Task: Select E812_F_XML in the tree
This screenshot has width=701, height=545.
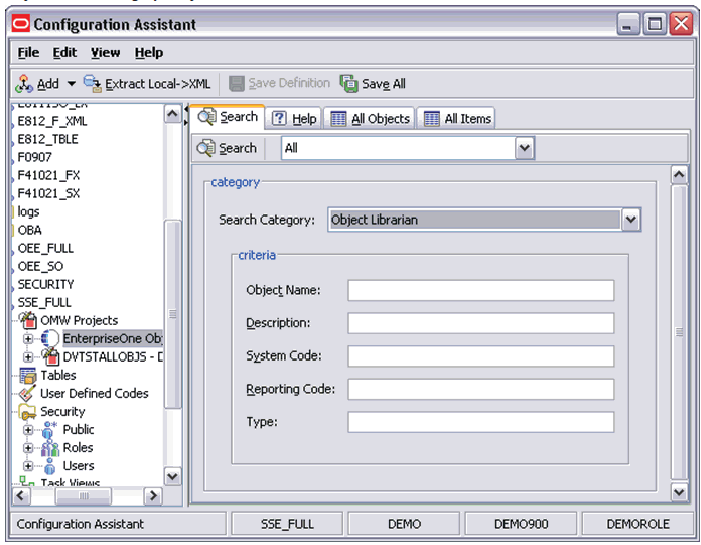Action: [52, 121]
